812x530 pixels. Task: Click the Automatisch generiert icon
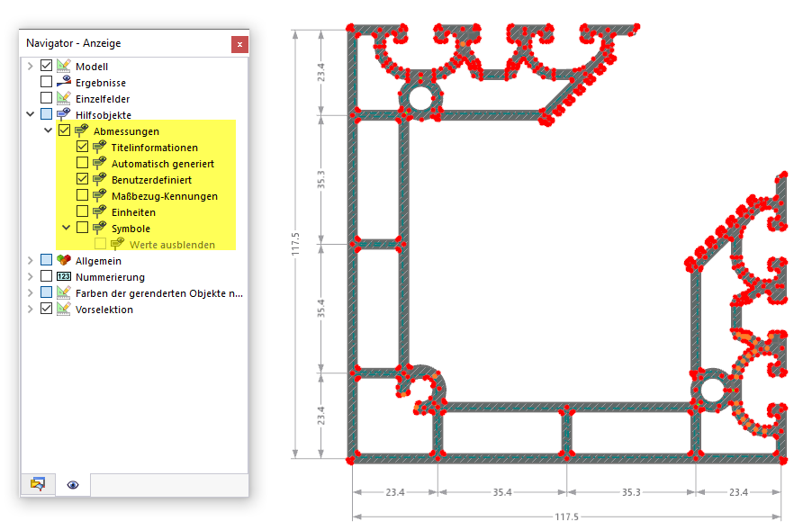coord(99,163)
